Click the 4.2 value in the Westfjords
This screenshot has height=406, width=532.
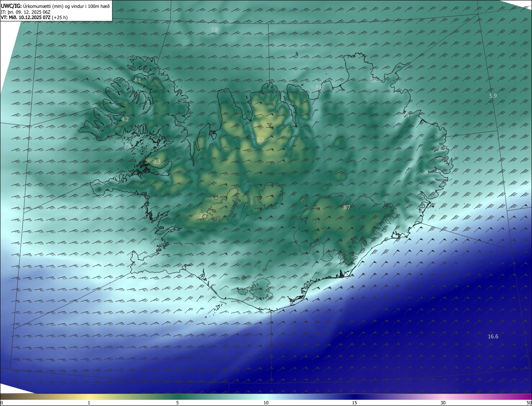click(125, 119)
